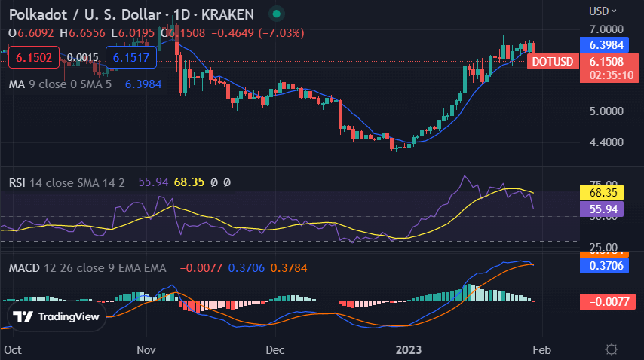Select the Polkadot / U. S. Dollar symbol title
This screenshot has width=644, height=360.
pos(85,15)
